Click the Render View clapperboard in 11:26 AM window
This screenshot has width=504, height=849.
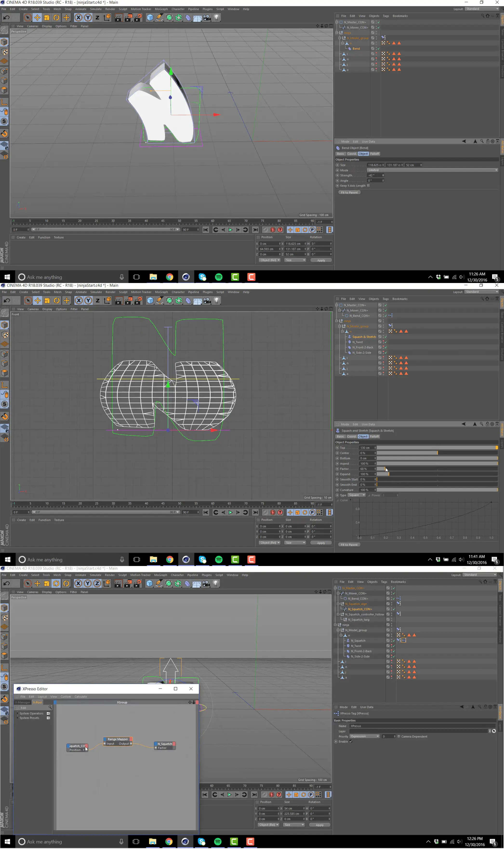118,18
